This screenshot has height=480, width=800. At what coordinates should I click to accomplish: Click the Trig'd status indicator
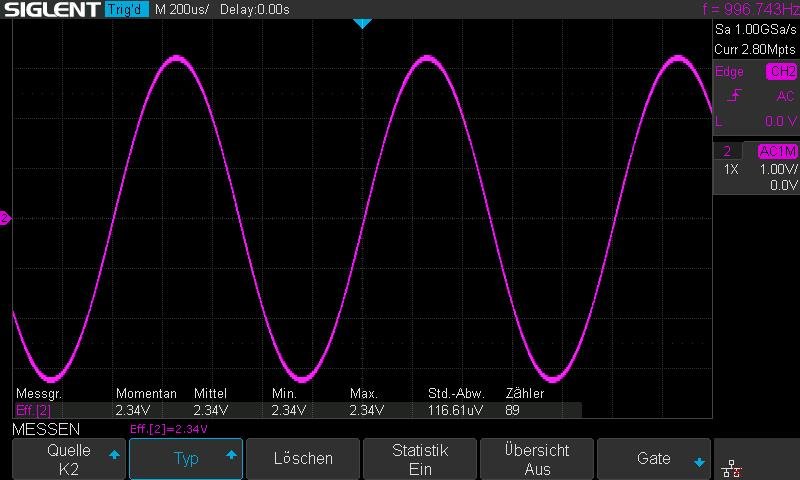click(x=126, y=10)
